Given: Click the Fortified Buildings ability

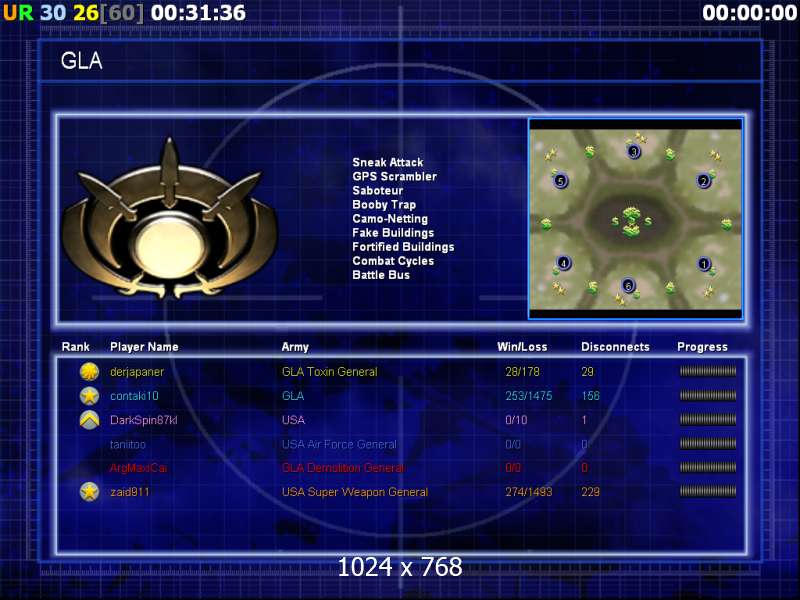Looking at the screenshot, I should coord(403,247).
